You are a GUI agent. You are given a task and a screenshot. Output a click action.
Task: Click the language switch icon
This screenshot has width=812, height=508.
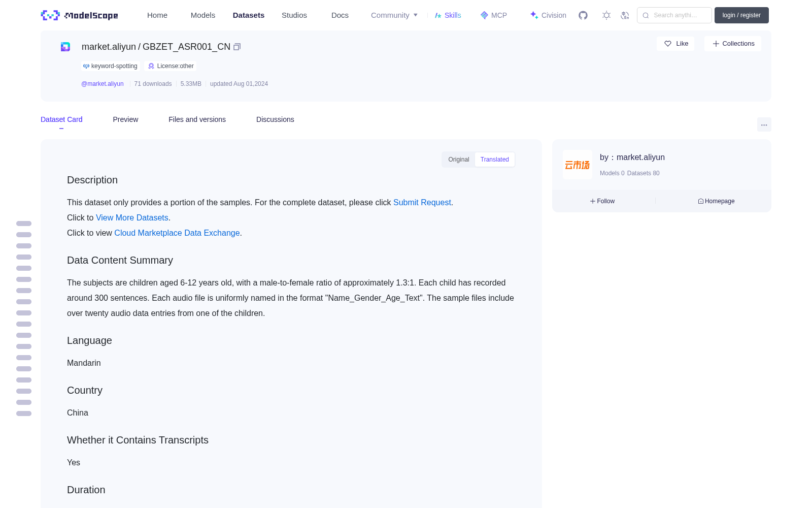click(625, 15)
